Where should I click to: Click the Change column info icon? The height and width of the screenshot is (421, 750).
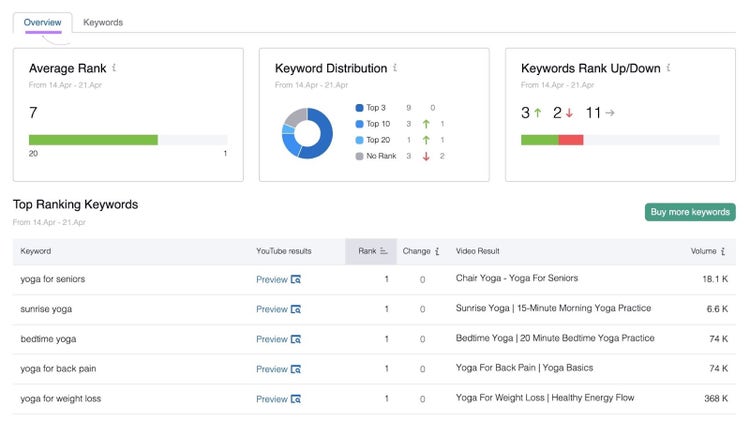pyautogui.click(x=437, y=251)
